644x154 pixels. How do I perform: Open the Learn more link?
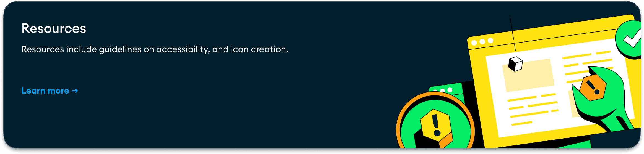click(50, 91)
